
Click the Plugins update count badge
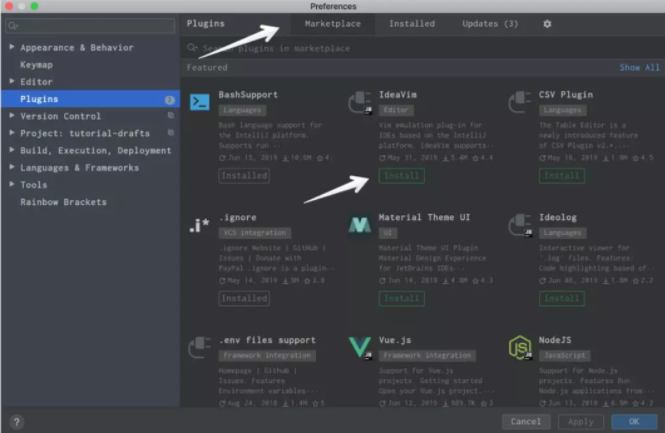click(x=169, y=100)
